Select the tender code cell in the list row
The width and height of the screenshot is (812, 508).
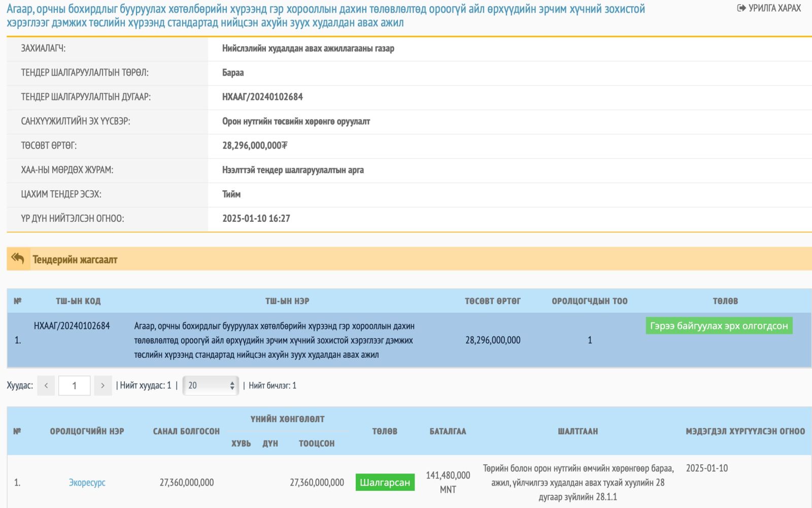tap(72, 326)
